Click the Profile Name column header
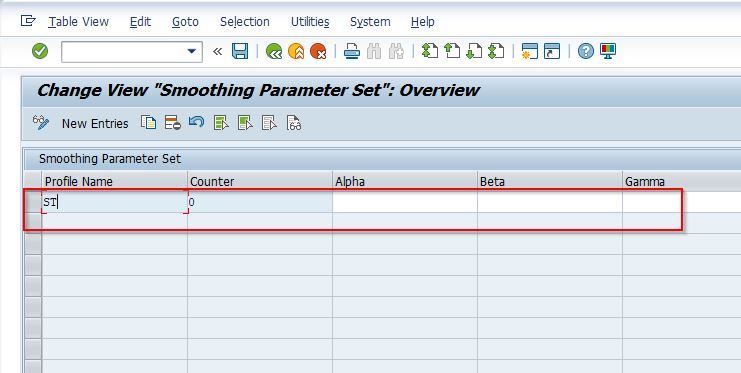The width and height of the screenshot is (741, 373). pyautogui.click(x=114, y=182)
